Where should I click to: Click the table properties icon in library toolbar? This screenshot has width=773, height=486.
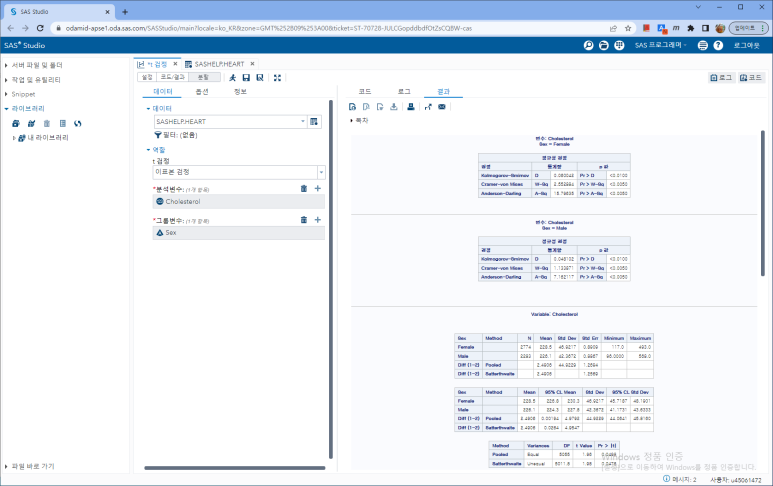(x=63, y=124)
